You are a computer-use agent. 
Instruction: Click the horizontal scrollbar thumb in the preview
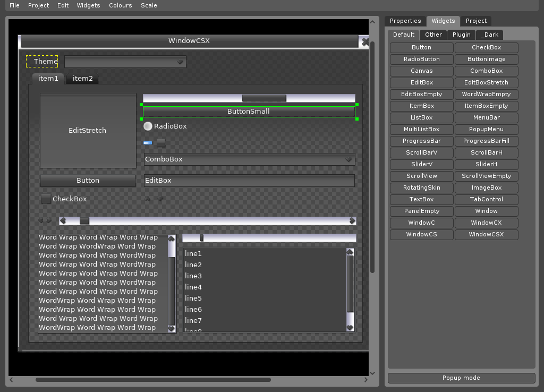tap(84, 221)
